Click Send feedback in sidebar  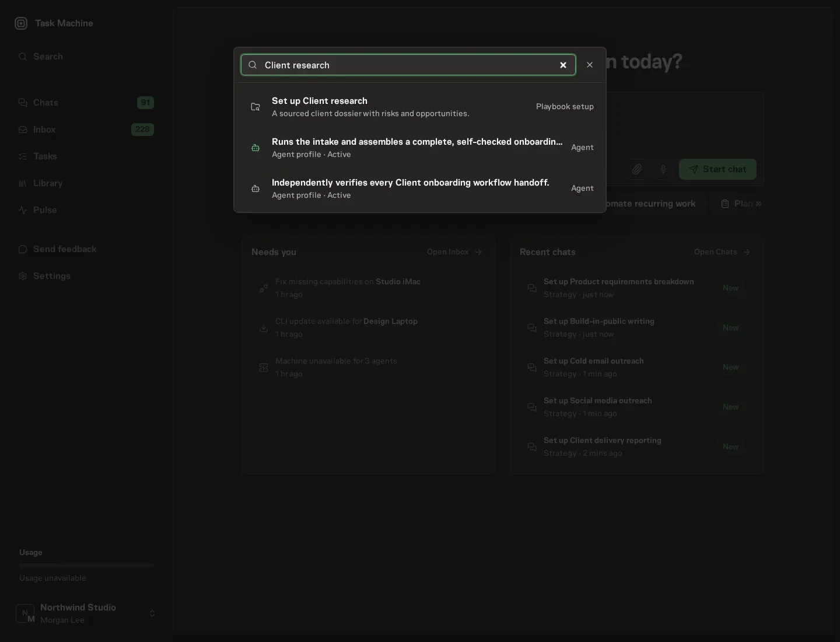pyautogui.click(x=86, y=249)
